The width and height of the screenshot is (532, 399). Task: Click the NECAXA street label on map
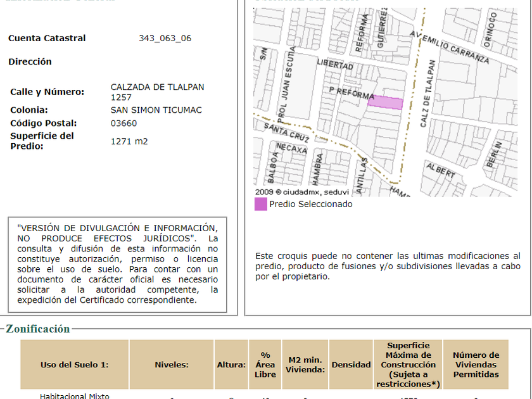tap(291, 148)
